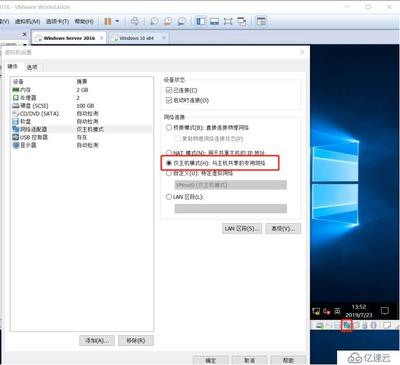The height and width of the screenshot is (365, 400).
Task: Open the LAN segment dropdown list
Action: (231, 208)
